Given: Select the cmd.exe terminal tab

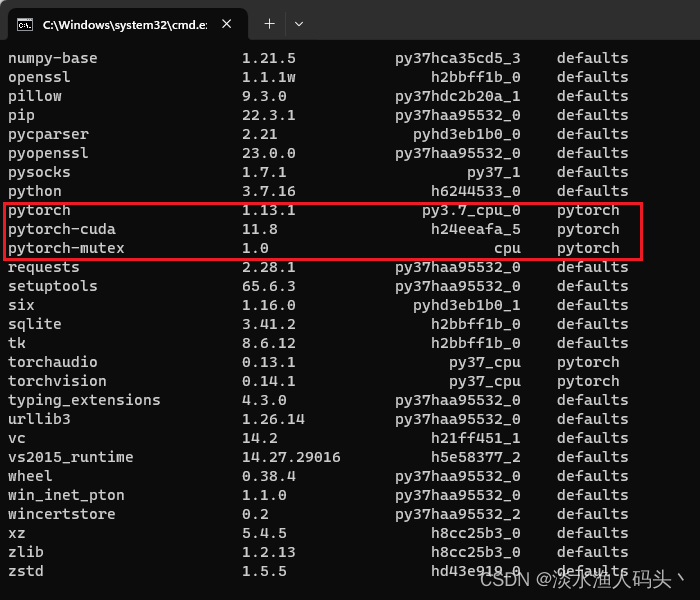Looking at the screenshot, I should (x=127, y=24).
